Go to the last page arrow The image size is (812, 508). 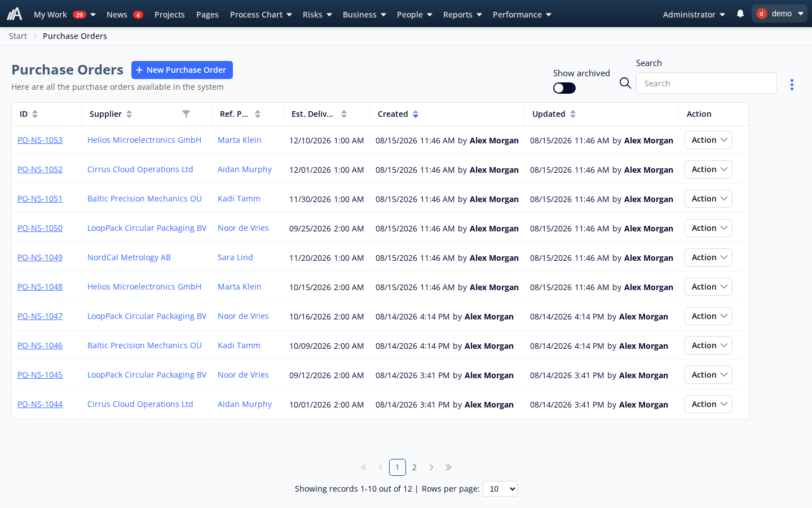[x=448, y=467]
